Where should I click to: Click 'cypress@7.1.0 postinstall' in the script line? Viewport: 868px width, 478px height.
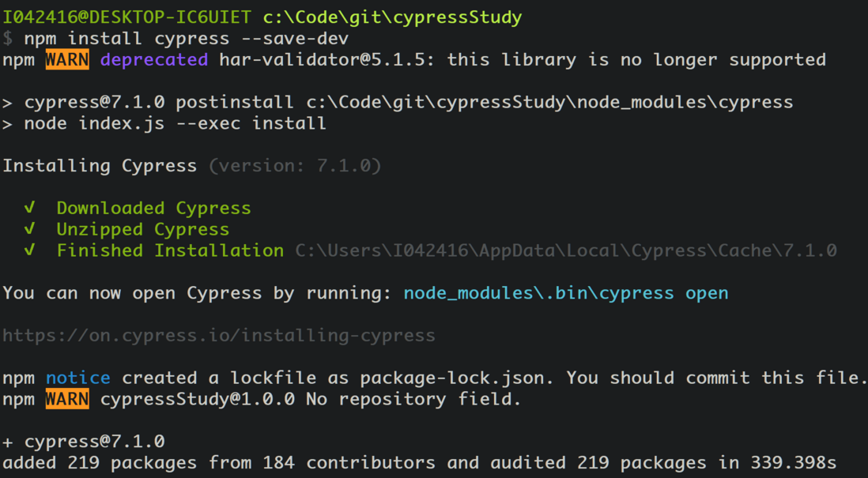(x=160, y=103)
